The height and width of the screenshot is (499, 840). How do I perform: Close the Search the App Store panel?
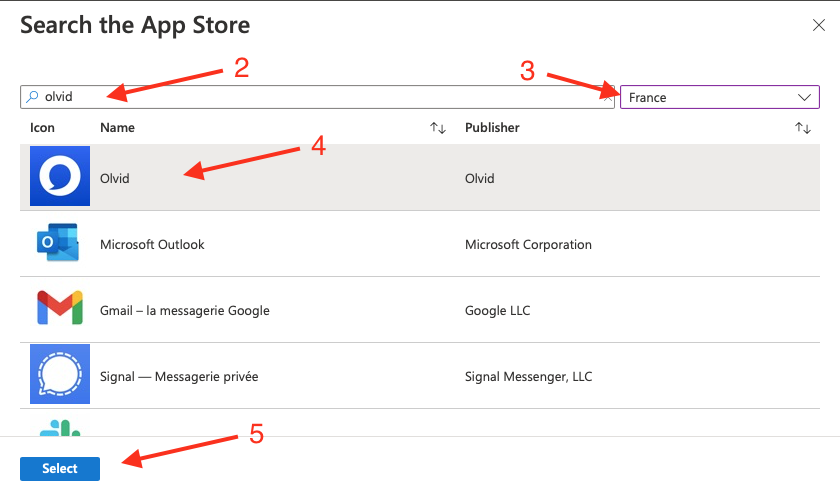(x=819, y=25)
